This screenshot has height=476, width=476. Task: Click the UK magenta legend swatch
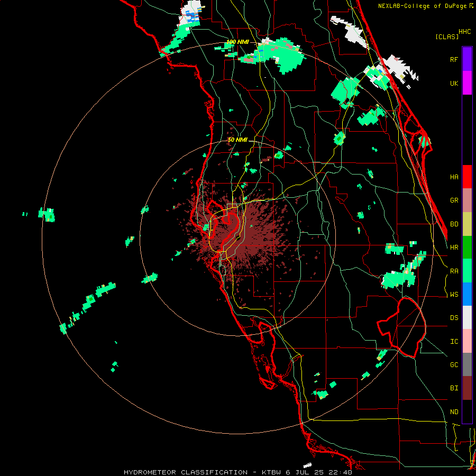467,83
